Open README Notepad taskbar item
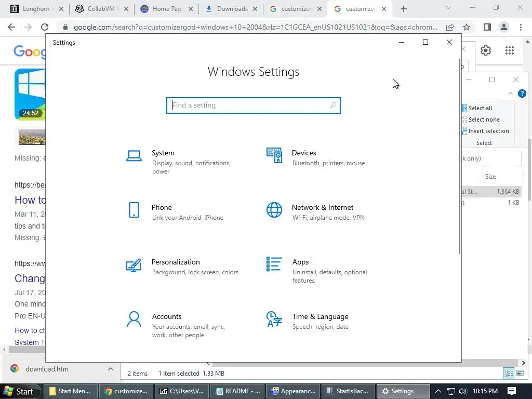Viewport: 532px width, 399px height. click(237, 391)
